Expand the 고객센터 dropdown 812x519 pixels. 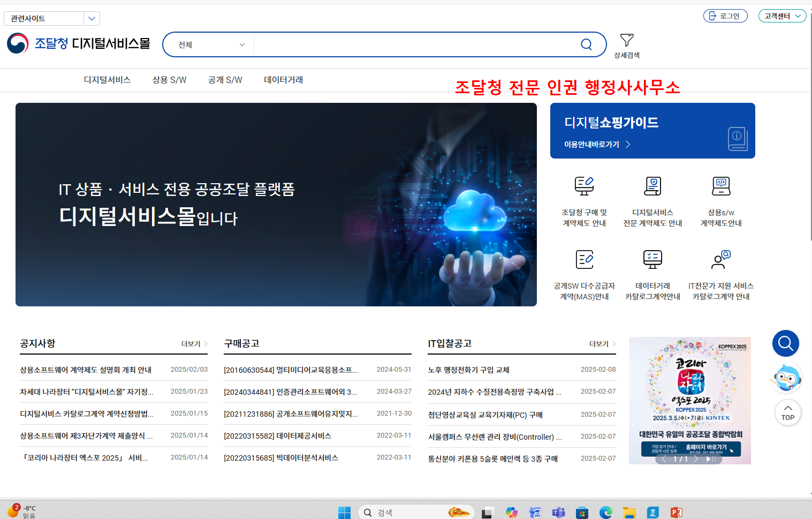[x=782, y=16]
